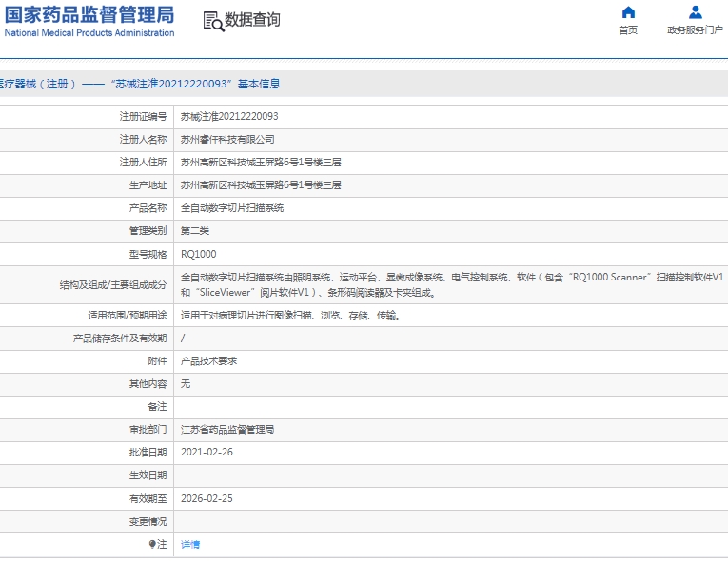
Task: Select the 无 value
Action: click(x=186, y=384)
